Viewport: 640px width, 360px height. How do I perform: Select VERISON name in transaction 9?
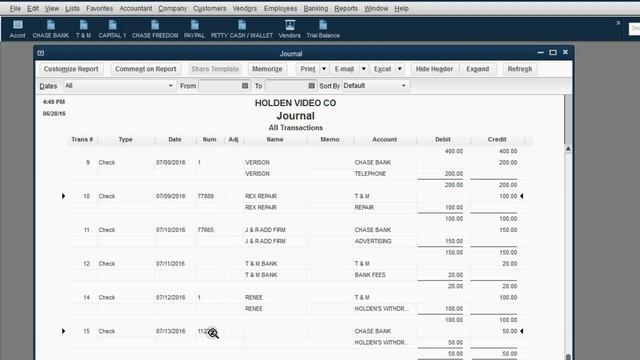pos(257,162)
